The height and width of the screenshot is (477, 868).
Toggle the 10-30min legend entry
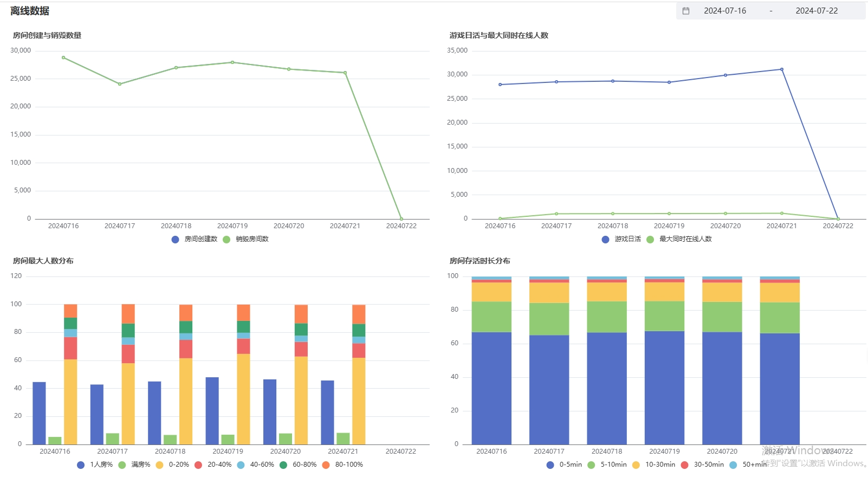[x=653, y=465]
